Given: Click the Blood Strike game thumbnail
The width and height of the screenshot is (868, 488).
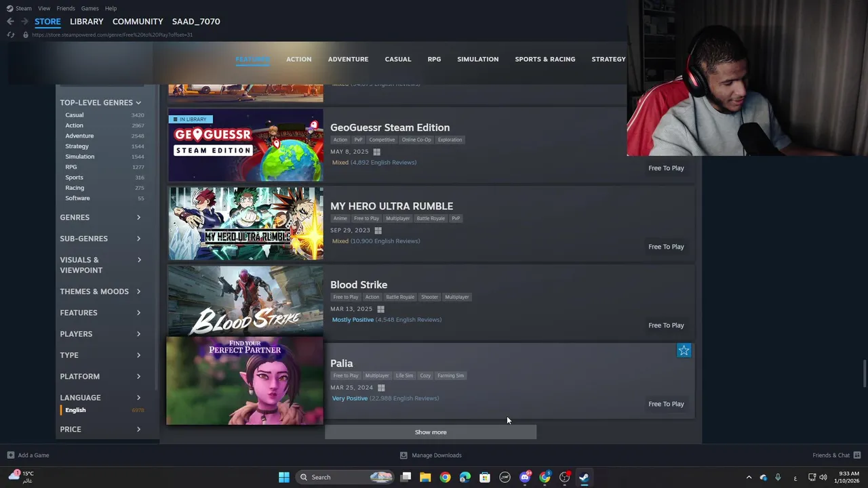Looking at the screenshot, I should [x=245, y=302].
